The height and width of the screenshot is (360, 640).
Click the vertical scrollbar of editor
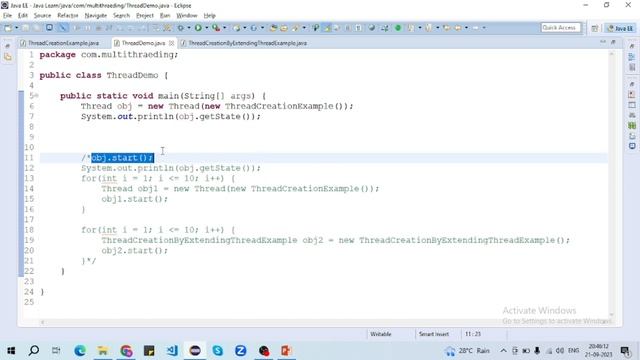611,184
